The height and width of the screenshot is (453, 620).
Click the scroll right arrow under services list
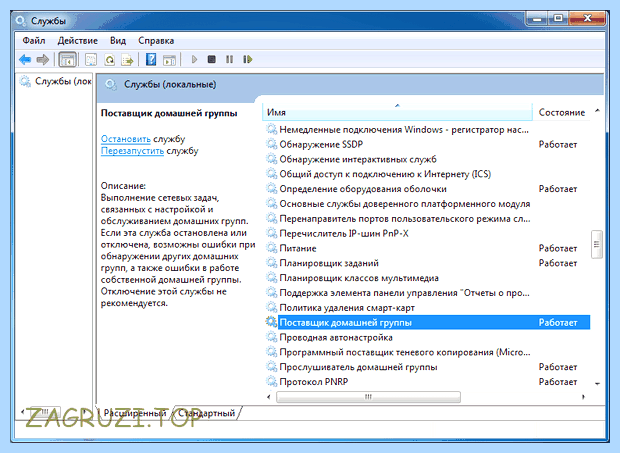click(584, 396)
